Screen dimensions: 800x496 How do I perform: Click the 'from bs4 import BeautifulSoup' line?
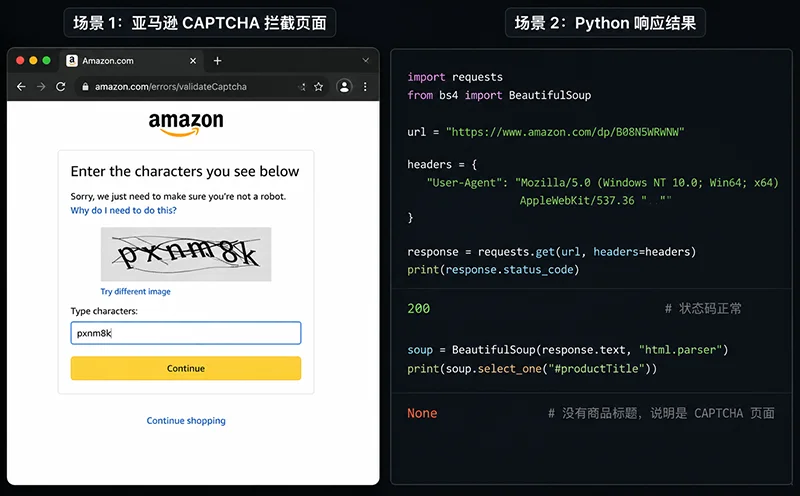(499, 95)
